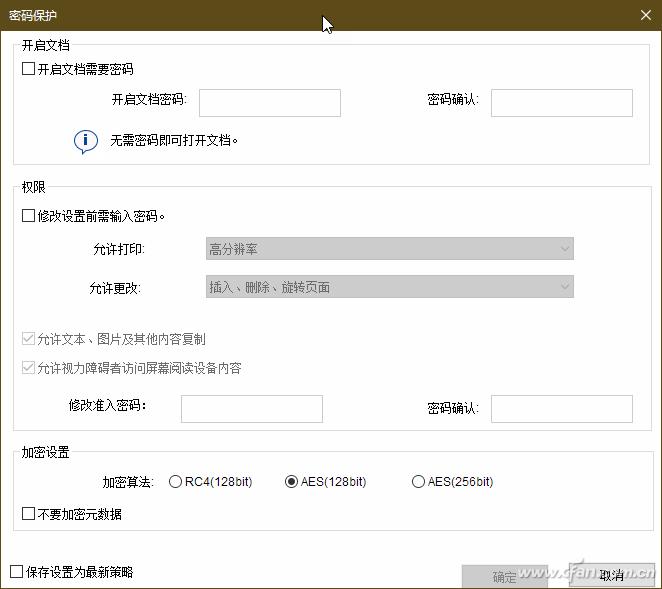The width and height of the screenshot is (662, 589).
Task: Close the 密码保护 dialog
Action: coord(645,14)
